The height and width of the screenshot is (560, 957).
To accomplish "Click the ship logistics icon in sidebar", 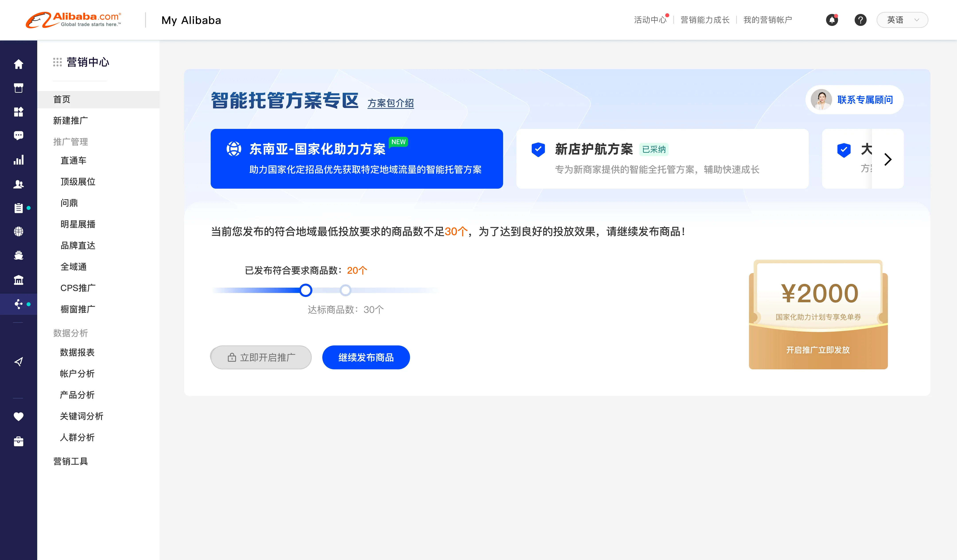I will click(18, 256).
